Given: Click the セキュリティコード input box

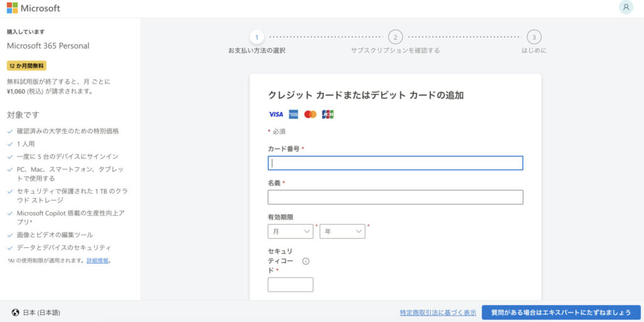Looking at the screenshot, I should pos(290,285).
